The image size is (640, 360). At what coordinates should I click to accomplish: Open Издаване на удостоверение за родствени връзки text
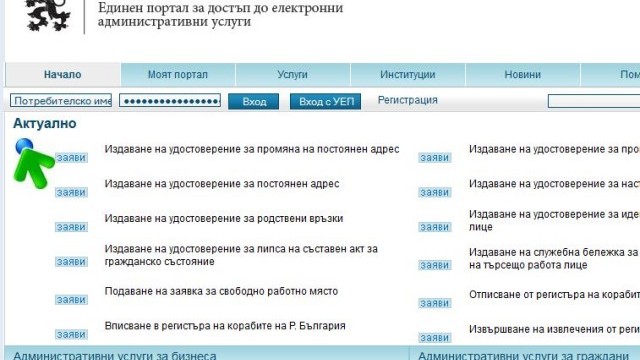(224, 218)
